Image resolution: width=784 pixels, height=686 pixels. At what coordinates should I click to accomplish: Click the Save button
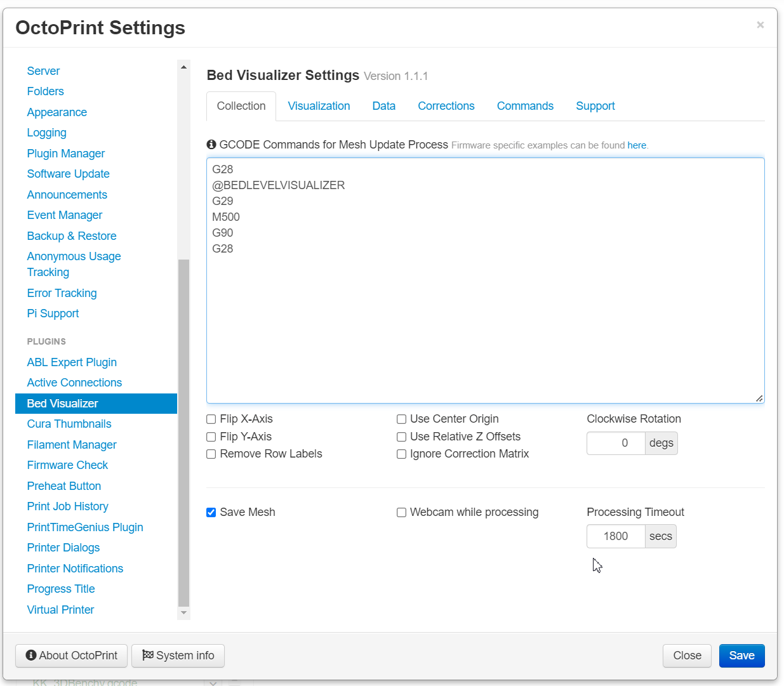[741, 656]
